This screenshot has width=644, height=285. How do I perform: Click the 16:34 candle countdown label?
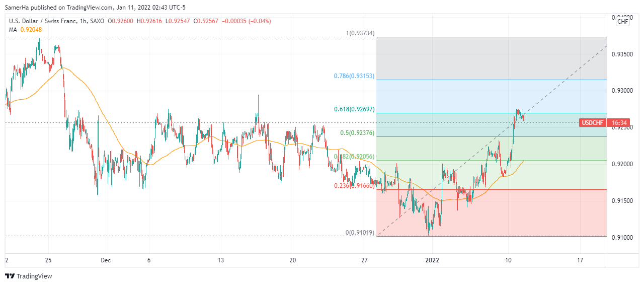coord(619,122)
